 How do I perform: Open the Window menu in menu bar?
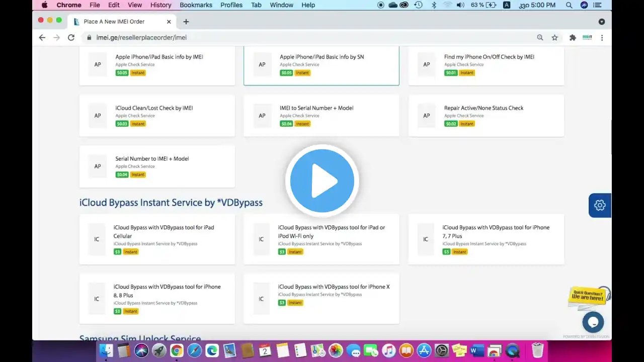tap(281, 5)
